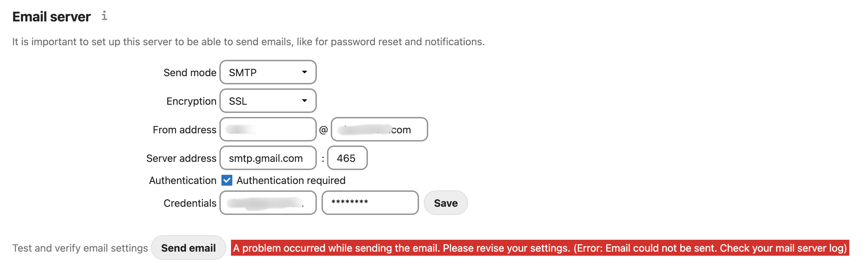Click the Credentials label

point(190,203)
